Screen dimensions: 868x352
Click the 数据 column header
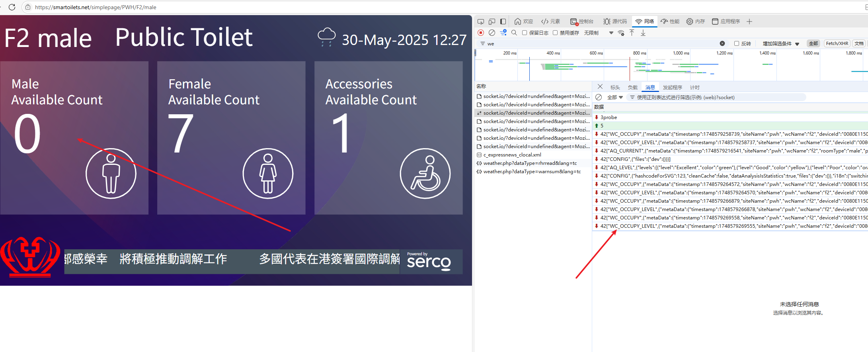599,107
